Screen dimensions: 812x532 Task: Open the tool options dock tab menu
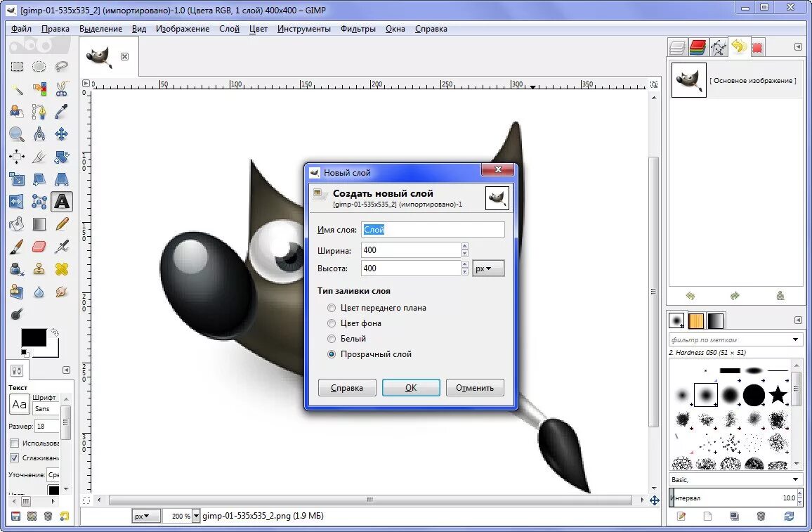(x=66, y=370)
